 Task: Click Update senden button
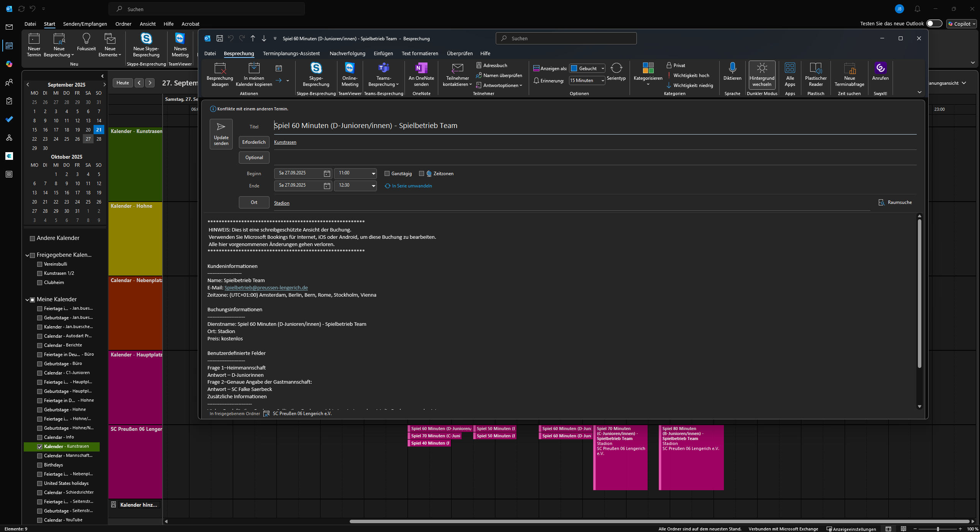tap(221, 134)
